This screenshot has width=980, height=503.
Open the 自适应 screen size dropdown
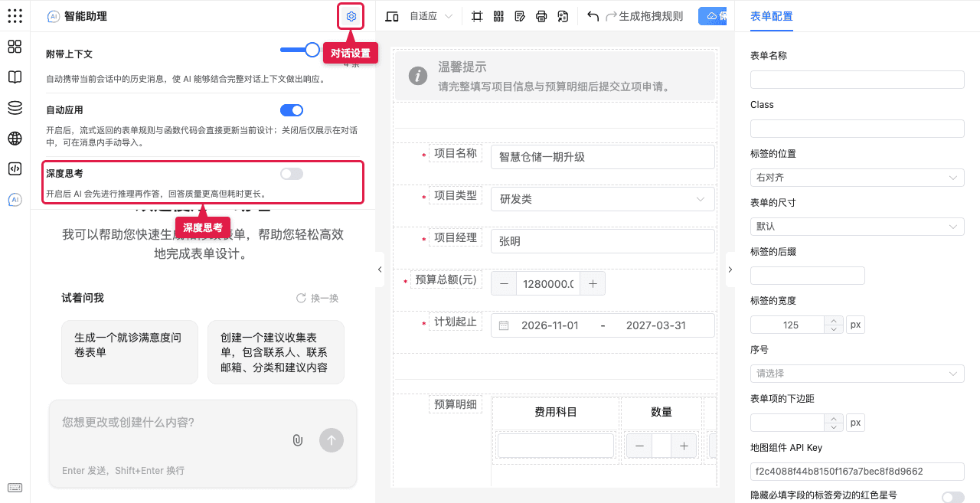click(x=431, y=16)
